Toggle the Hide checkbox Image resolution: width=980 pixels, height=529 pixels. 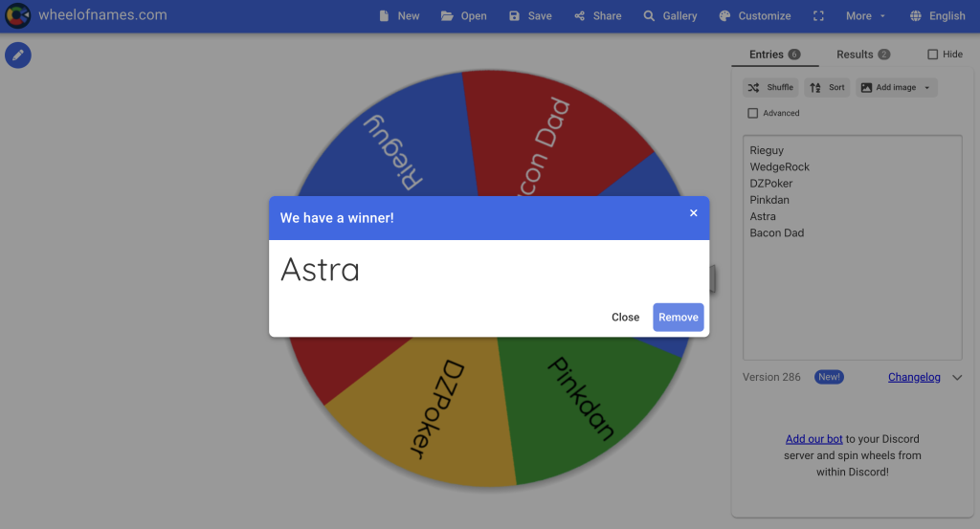pos(933,55)
